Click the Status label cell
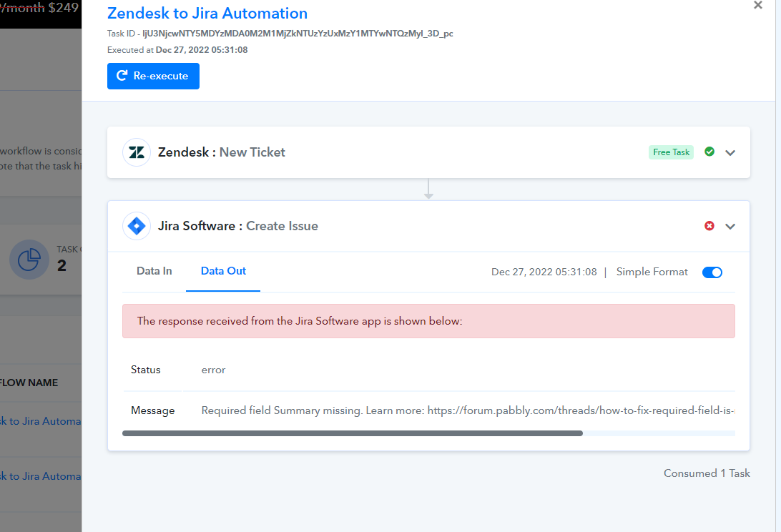This screenshot has width=781, height=532. pyautogui.click(x=145, y=370)
